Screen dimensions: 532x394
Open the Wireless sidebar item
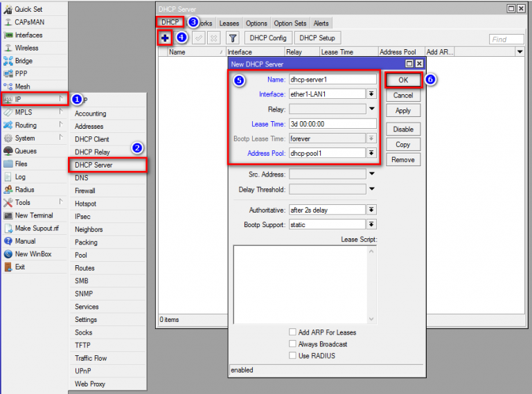[x=26, y=48]
